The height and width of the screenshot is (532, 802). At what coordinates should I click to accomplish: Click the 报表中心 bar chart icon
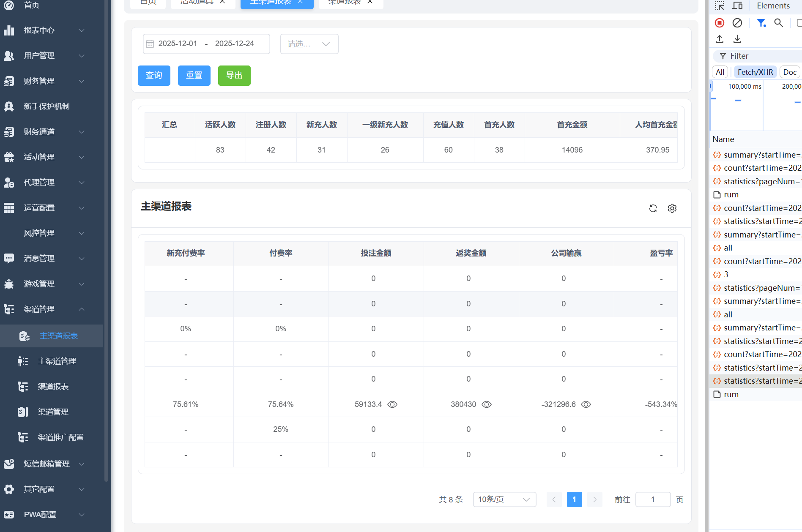[9, 30]
